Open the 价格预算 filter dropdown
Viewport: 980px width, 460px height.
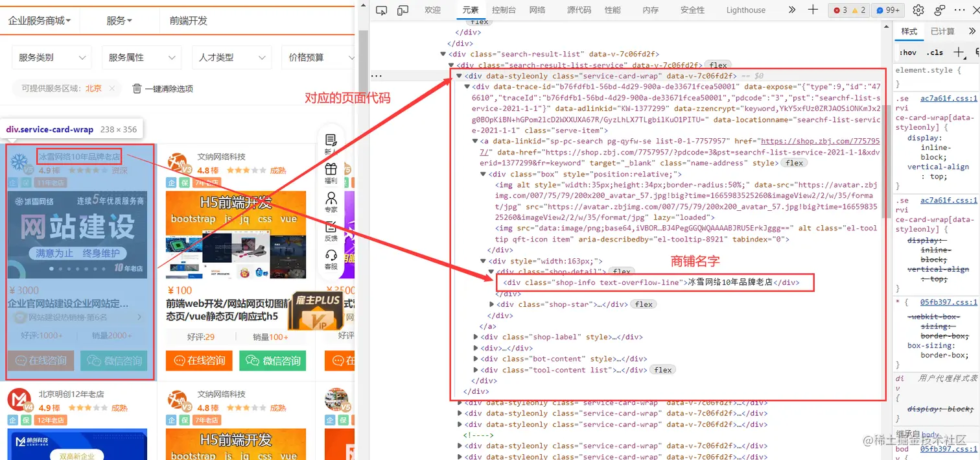(x=320, y=57)
